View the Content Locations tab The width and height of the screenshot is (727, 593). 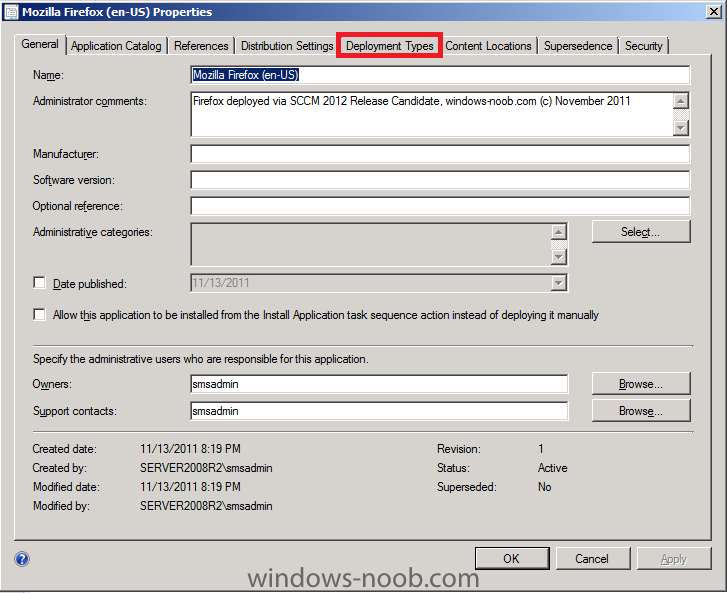tap(488, 46)
